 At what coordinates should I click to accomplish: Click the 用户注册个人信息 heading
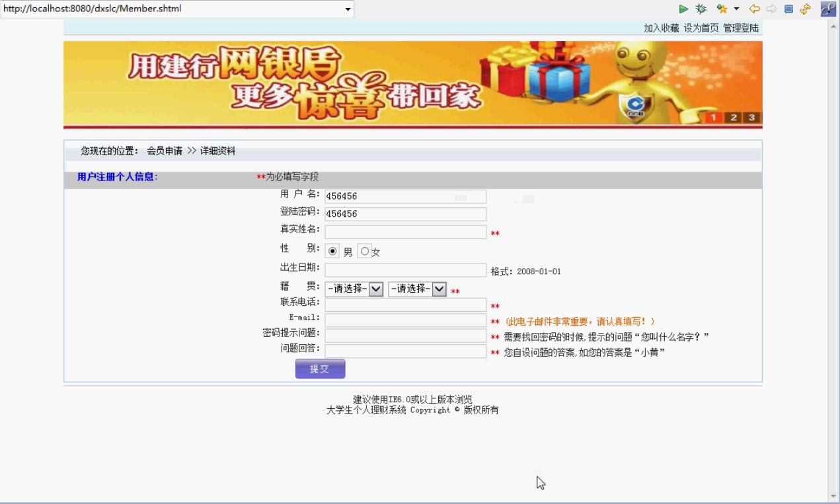(118, 177)
